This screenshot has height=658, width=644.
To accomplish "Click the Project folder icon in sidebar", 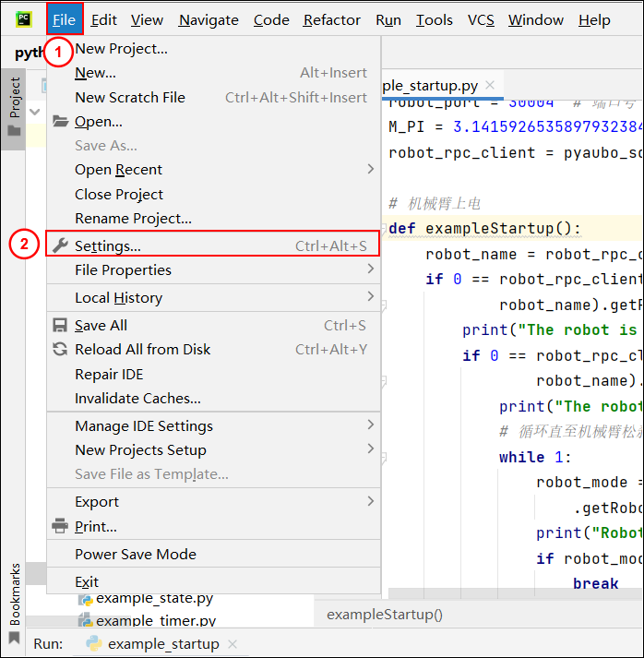I will tap(14, 130).
